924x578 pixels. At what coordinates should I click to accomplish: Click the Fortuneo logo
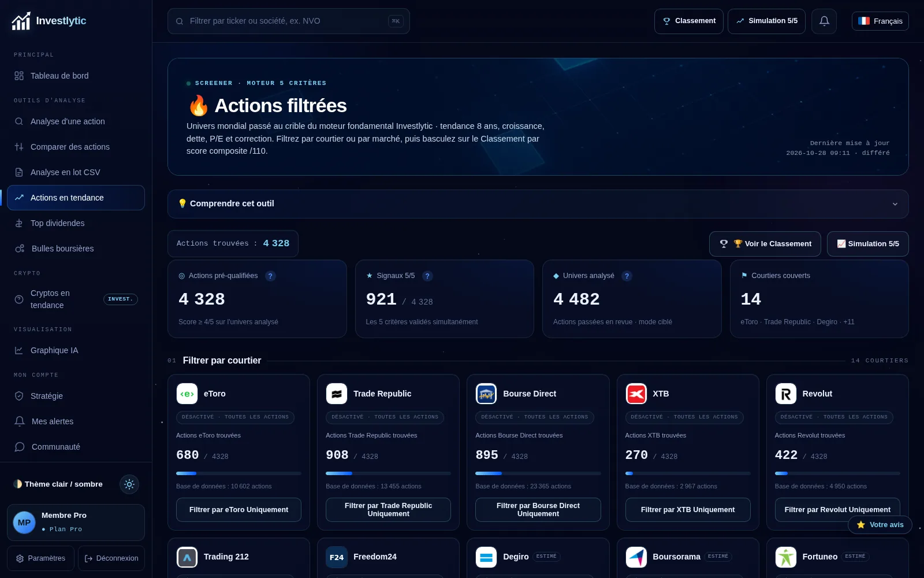(786, 557)
